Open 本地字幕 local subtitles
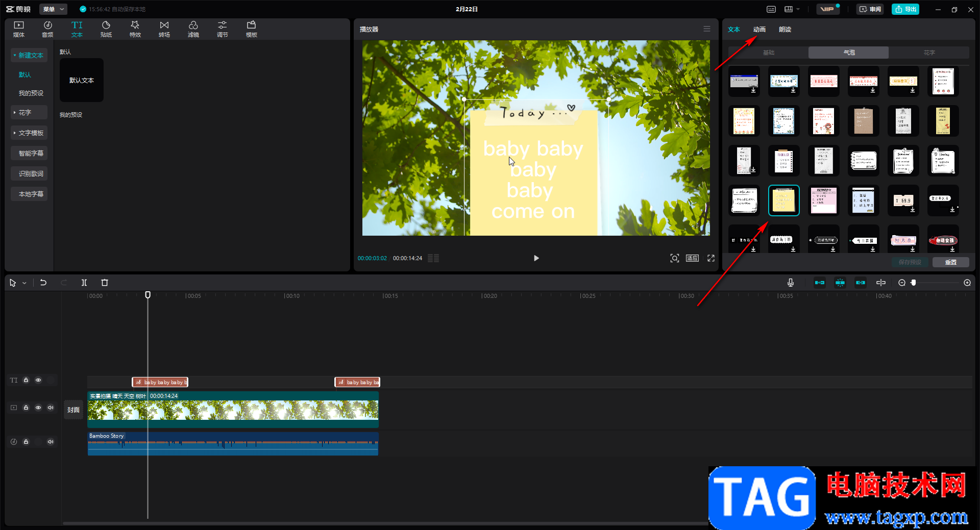This screenshot has width=980, height=530. pyautogui.click(x=29, y=194)
